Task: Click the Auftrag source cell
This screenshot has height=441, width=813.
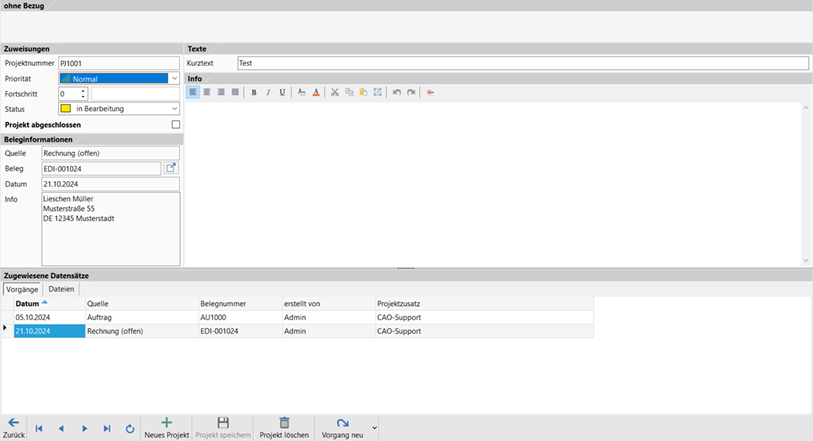Action: pos(142,317)
